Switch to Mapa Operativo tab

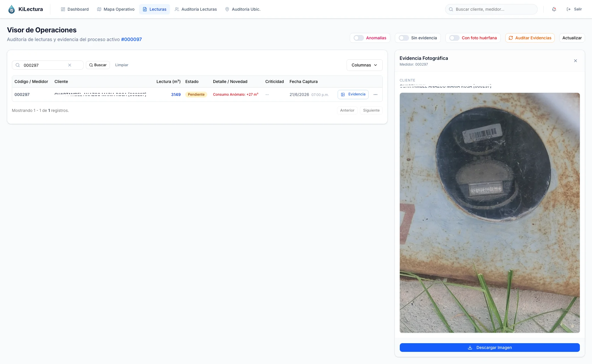pos(116,9)
